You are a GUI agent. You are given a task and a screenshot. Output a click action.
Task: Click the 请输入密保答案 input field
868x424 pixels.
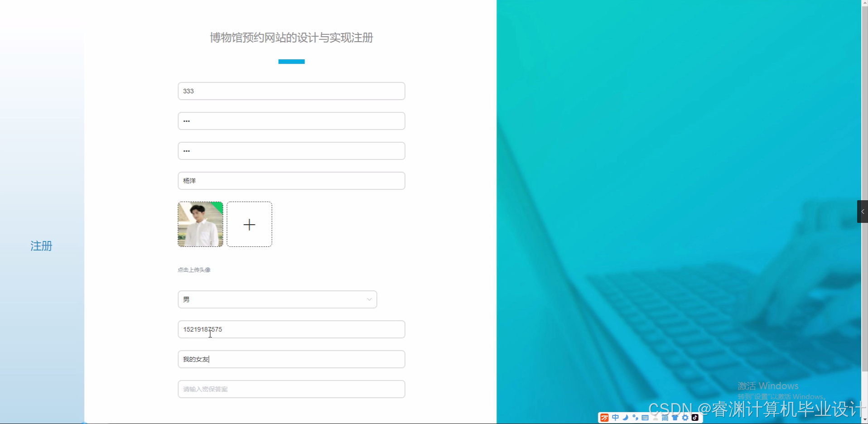[291, 389]
